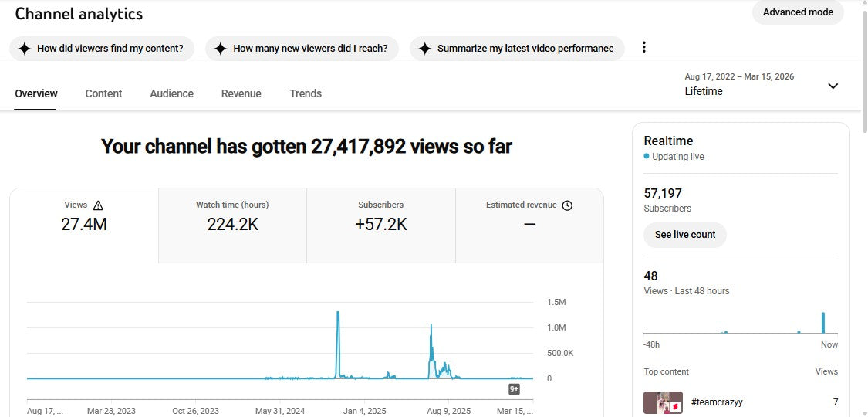The width and height of the screenshot is (868, 417).
Task: Click the 9+ marker badge on the chart
Action: 515,388
